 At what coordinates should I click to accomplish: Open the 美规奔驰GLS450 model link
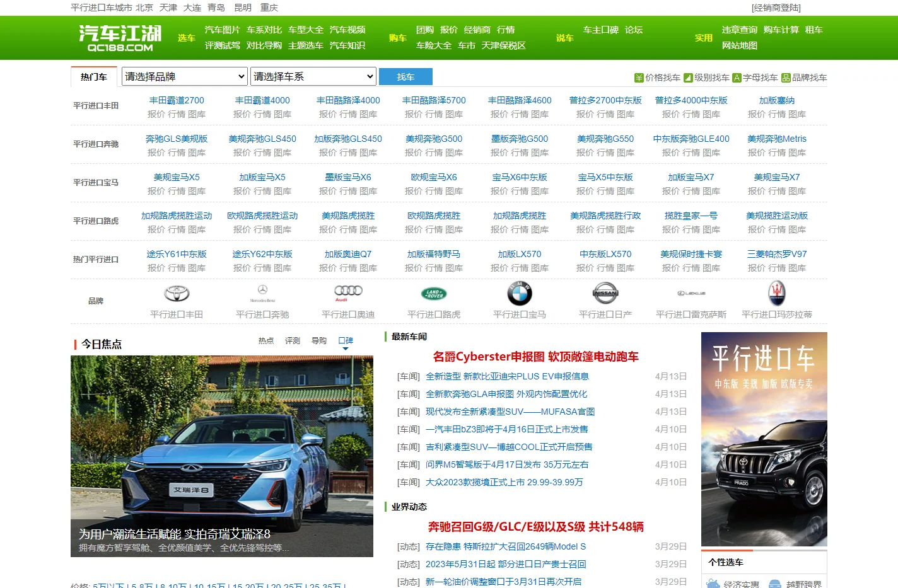pyautogui.click(x=262, y=139)
